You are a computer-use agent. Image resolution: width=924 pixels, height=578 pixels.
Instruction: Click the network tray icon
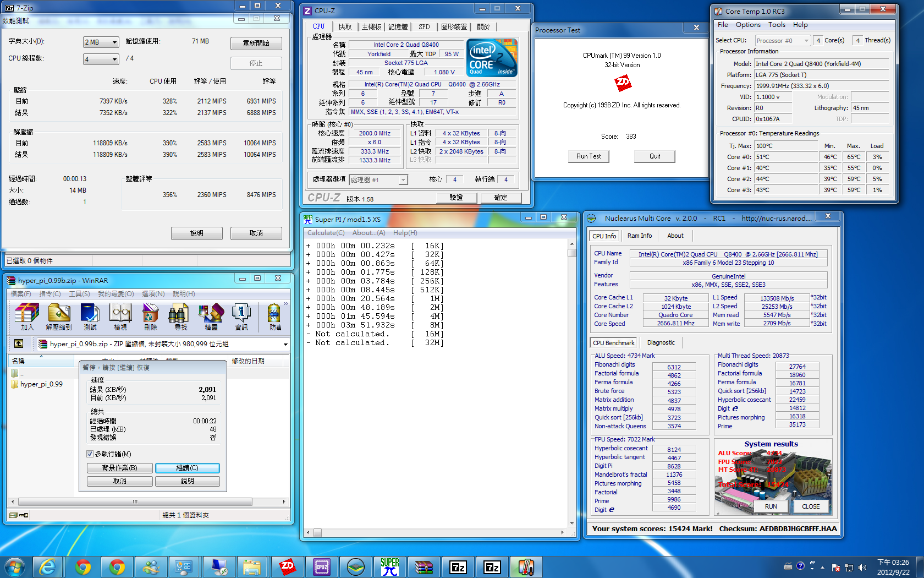pyautogui.click(x=849, y=567)
